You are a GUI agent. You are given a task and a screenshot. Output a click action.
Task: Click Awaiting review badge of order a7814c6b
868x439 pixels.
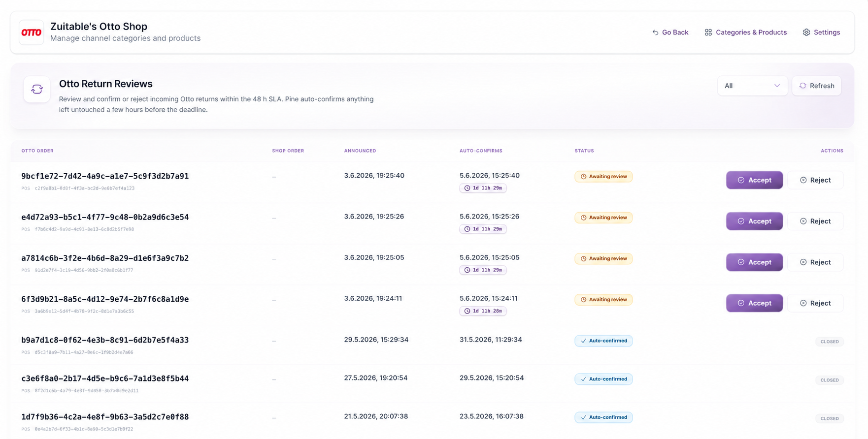[x=603, y=258]
